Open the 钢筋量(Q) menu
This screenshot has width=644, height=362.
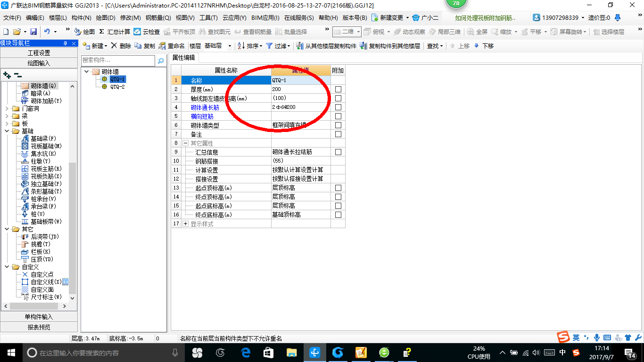click(158, 17)
